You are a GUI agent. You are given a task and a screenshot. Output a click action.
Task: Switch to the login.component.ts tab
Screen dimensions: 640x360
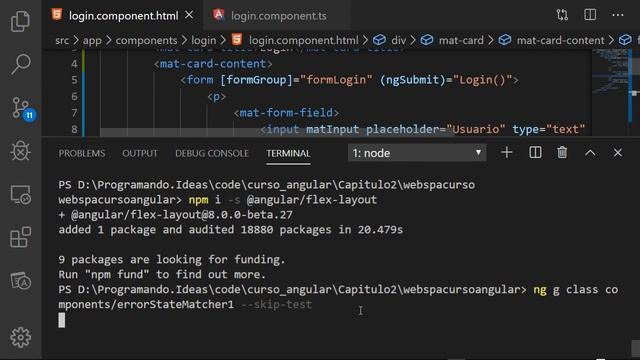coord(279,16)
